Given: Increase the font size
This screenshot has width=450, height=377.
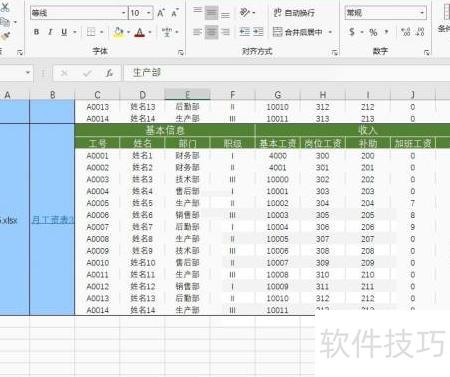Looking at the screenshot, I should click(161, 13).
